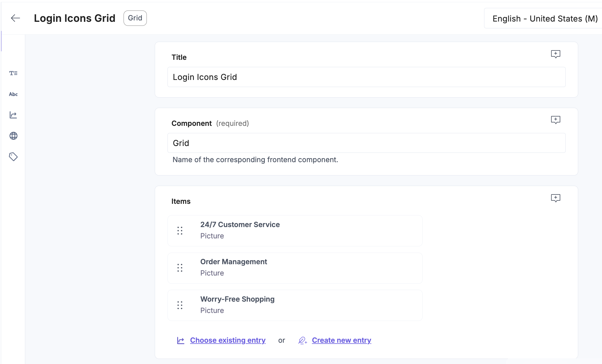This screenshot has height=364, width=602.
Task: Open the tag sidebar icon
Action: coord(13,157)
